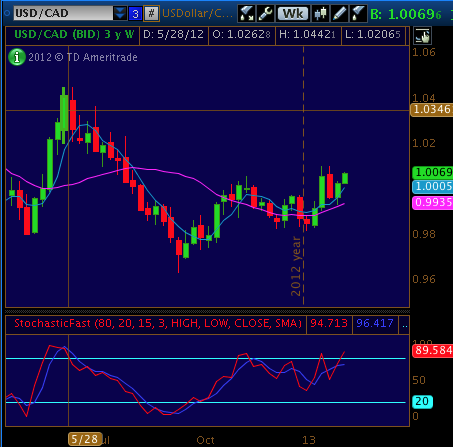Click the candlestick chart style icon
Viewport: 453px width, 447px height.
pyautogui.click(x=320, y=14)
